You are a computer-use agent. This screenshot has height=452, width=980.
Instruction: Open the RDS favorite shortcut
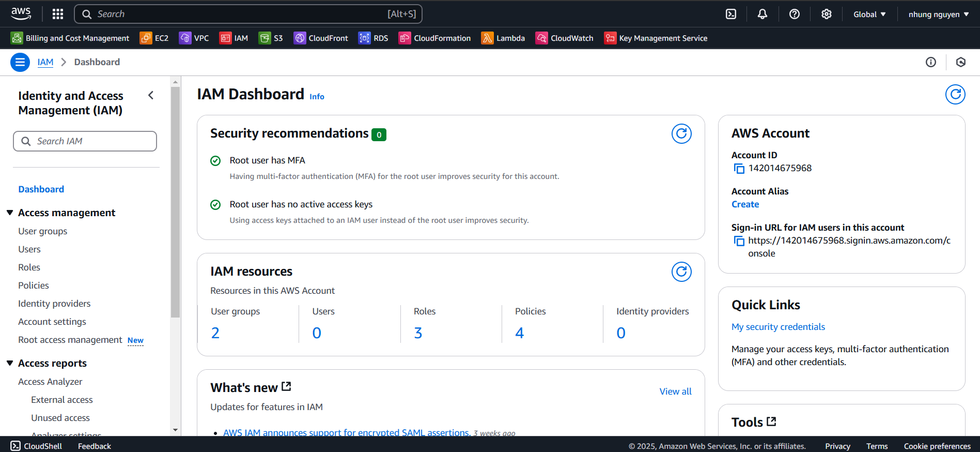point(373,38)
